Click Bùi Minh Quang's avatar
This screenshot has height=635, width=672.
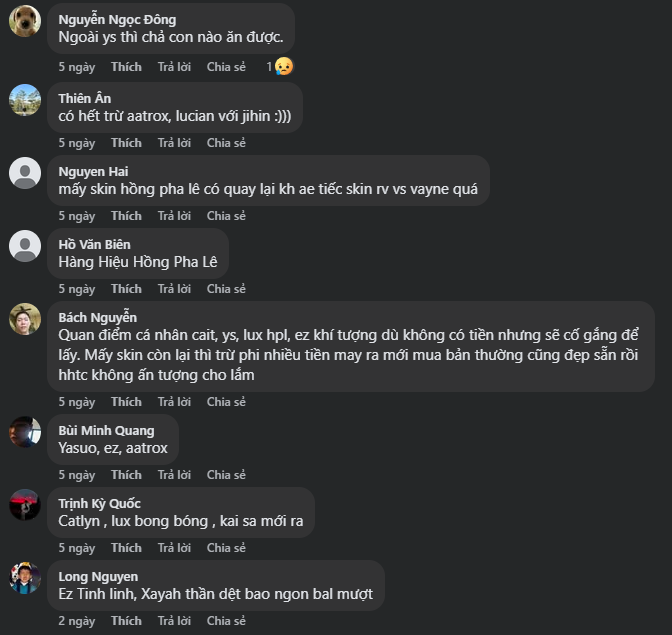[x=25, y=432]
